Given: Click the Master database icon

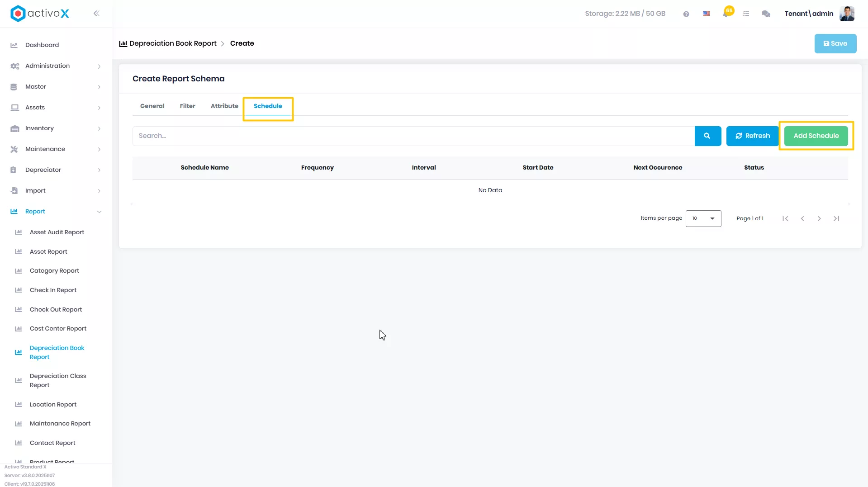Looking at the screenshot, I should [14, 87].
